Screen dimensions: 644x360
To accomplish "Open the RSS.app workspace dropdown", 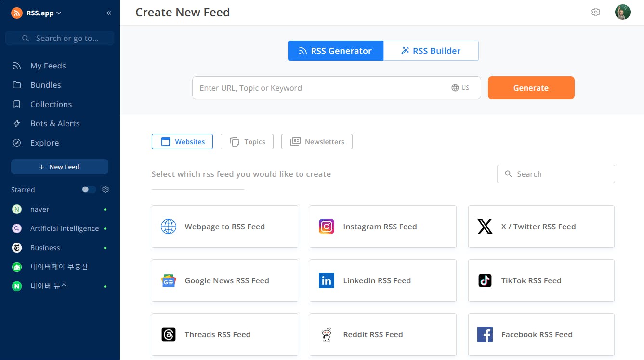I will 37,13.
